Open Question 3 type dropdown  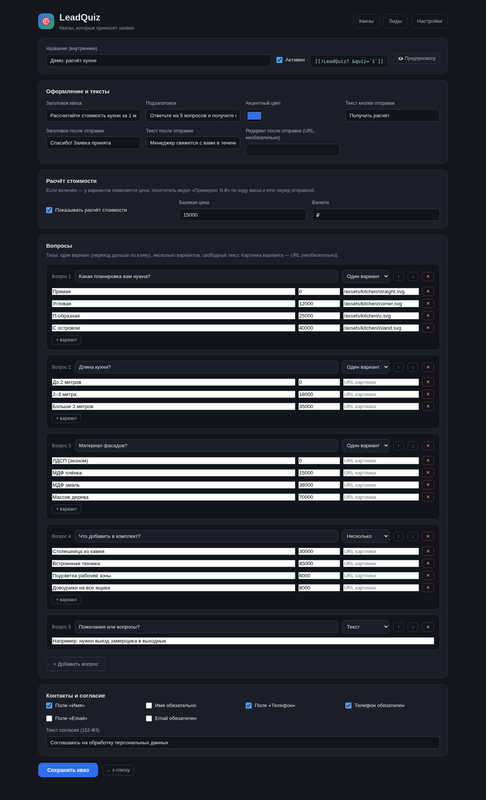coord(366,446)
